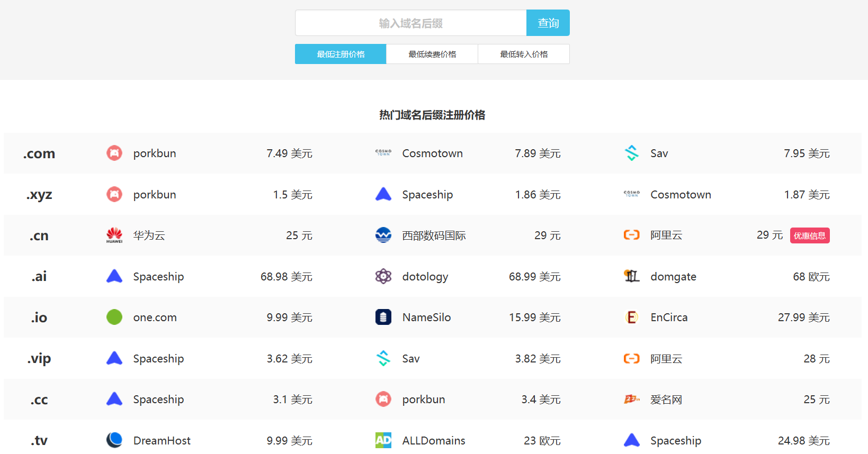Click dotology registrar name
Image resolution: width=868 pixels, height=454 pixels.
(425, 277)
